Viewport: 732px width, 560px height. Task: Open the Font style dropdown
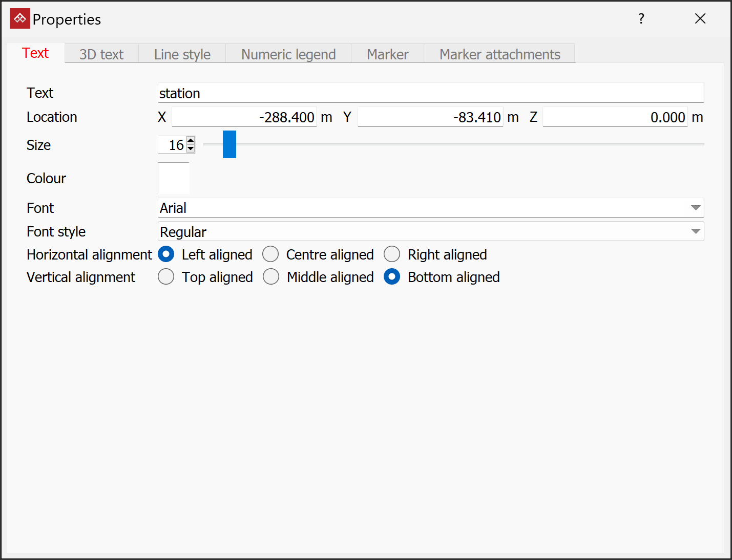695,232
